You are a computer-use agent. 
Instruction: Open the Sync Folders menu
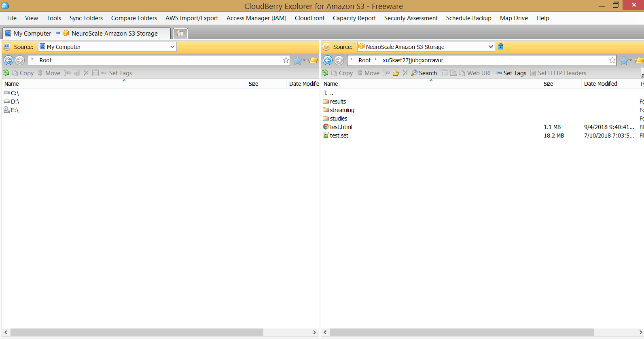[86, 18]
